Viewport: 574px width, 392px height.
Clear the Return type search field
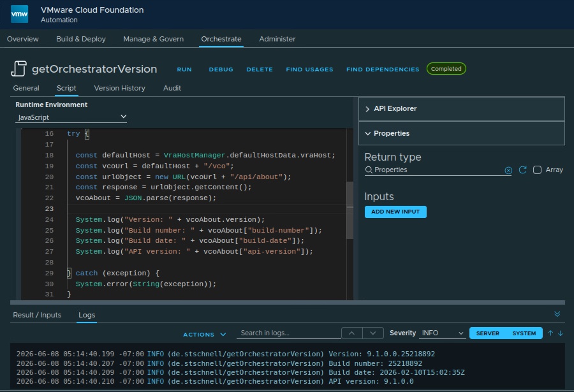[x=508, y=170]
